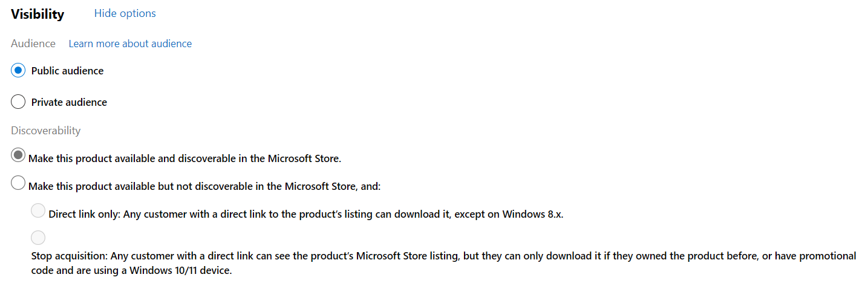Click the Stop acquisition description text
868x283 pixels.
(443, 263)
